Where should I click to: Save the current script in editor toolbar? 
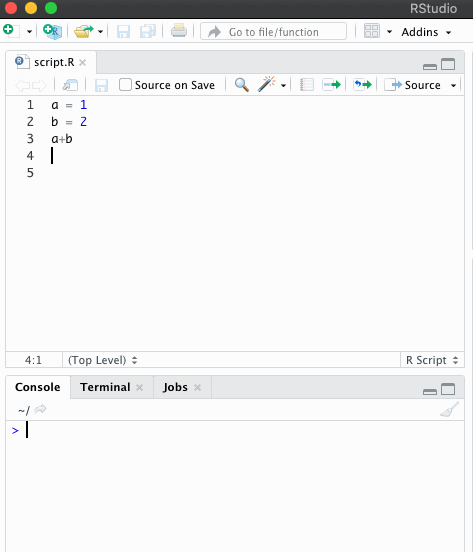101,85
